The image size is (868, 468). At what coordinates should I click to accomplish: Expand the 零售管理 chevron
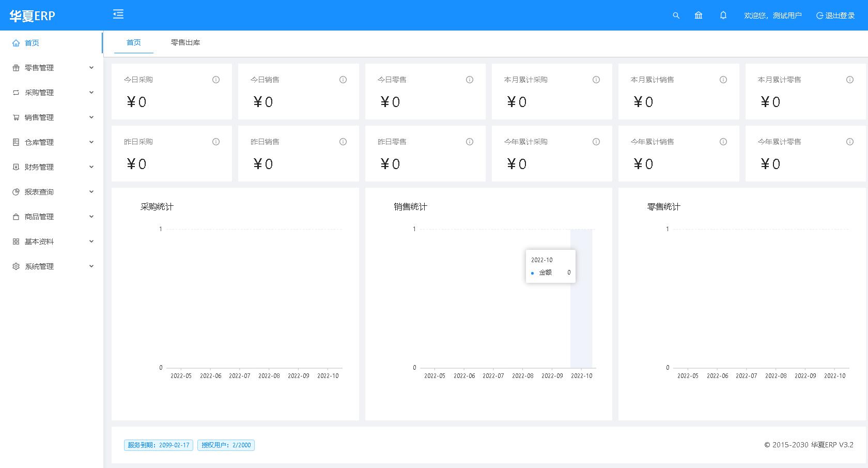point(91,68)
